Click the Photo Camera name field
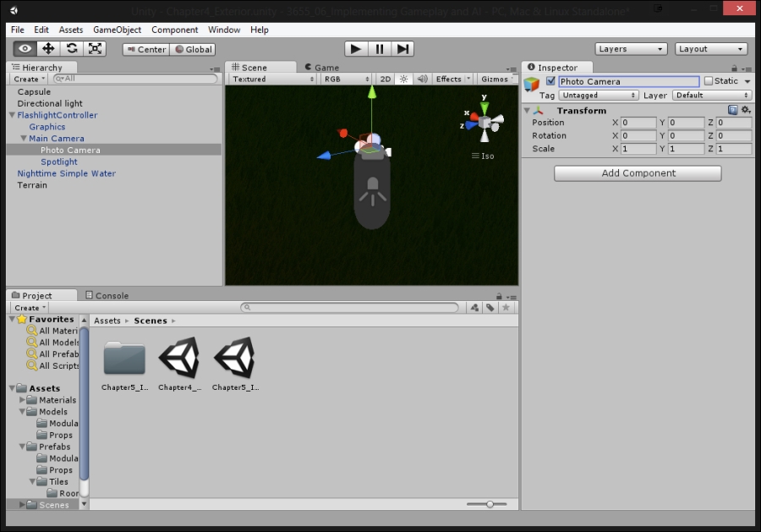 point(629,81)
